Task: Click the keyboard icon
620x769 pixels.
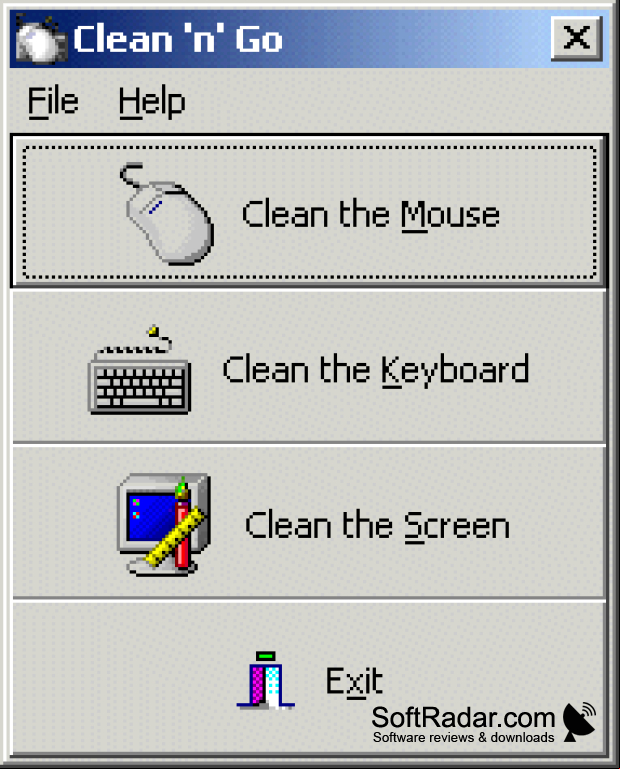Action: pyautogui.click(x=139, y=370)
